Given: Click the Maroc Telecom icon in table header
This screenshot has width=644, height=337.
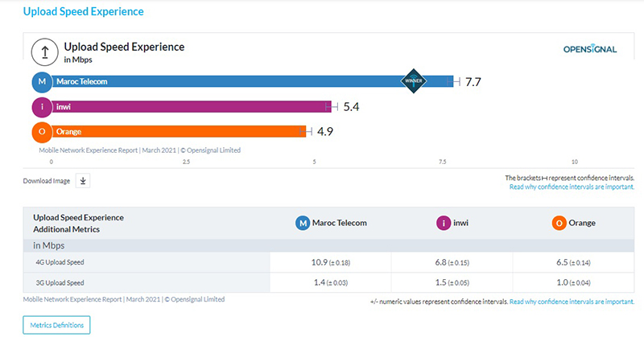Looking at the screenshot, I should (303, 223).
